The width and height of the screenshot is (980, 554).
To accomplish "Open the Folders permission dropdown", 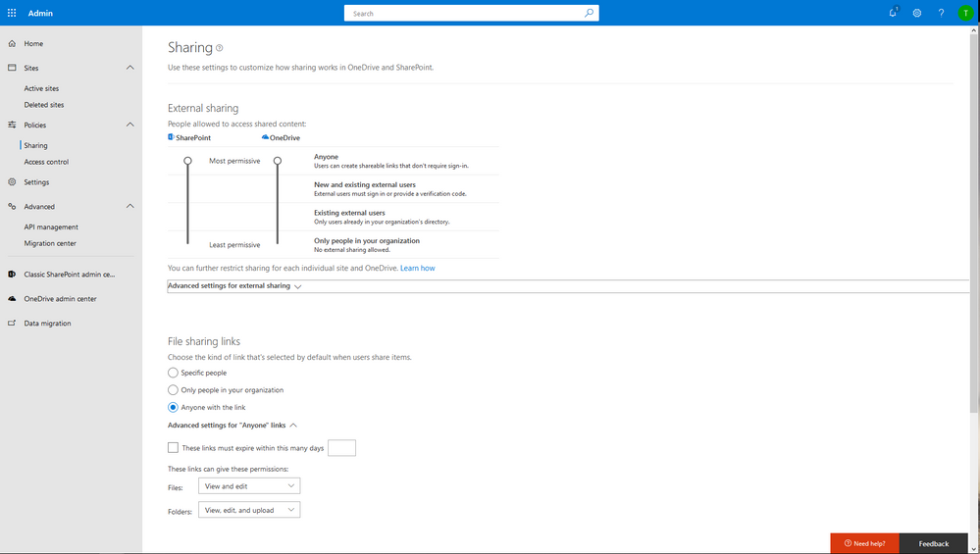I will pos(249,510).
